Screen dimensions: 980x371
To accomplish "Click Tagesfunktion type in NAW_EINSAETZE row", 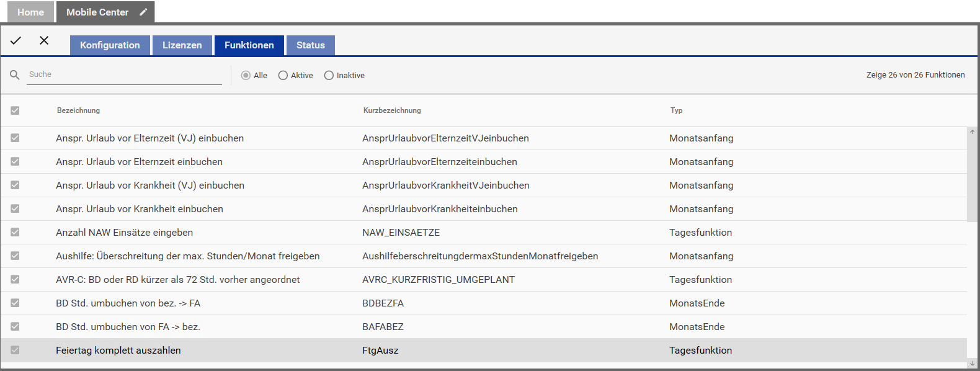I will [x=700, y=233].
